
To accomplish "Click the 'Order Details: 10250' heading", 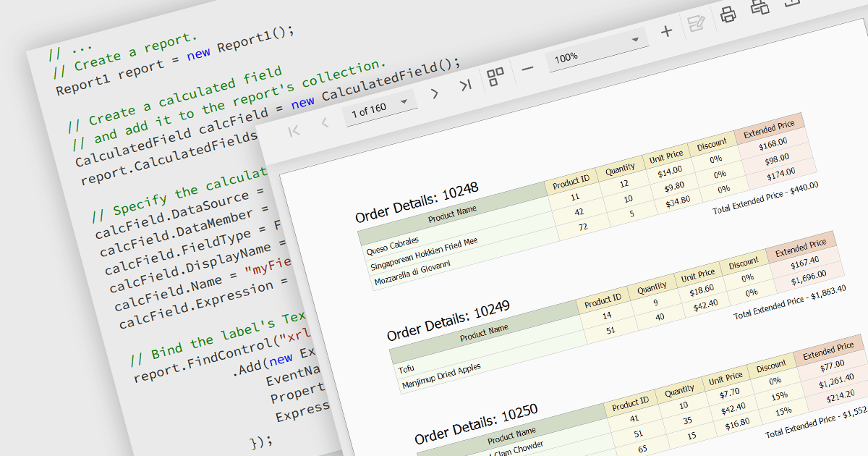I will coord(476,424).
